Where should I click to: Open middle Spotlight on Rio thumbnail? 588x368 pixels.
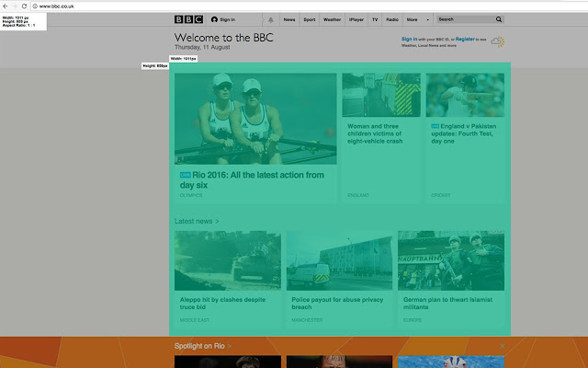[x=339, y=362]
